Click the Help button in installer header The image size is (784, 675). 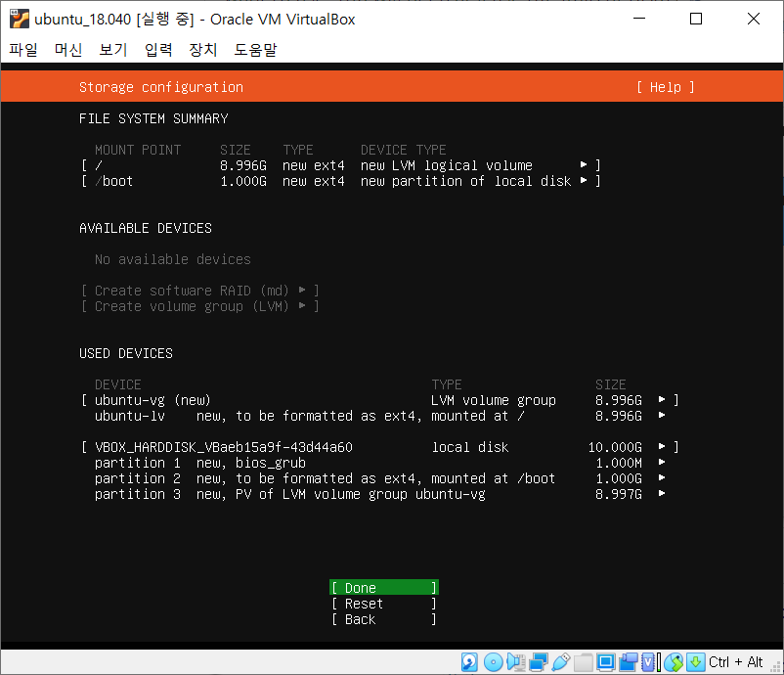tap(665, 87)
